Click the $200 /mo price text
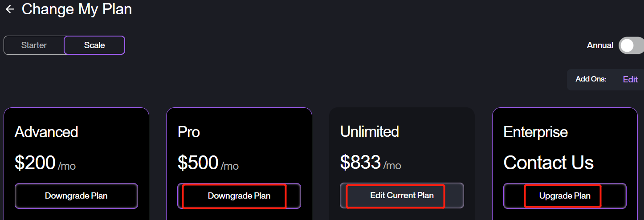 (x=45, y=163)
